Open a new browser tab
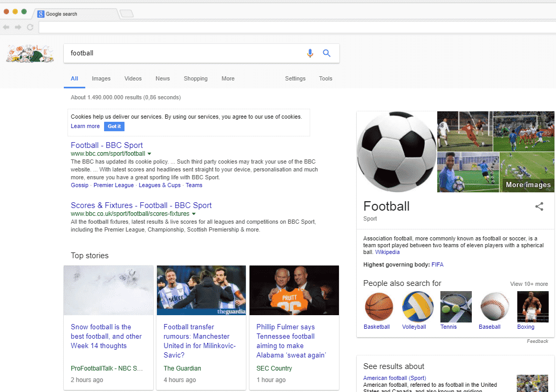 coord(127,14)
